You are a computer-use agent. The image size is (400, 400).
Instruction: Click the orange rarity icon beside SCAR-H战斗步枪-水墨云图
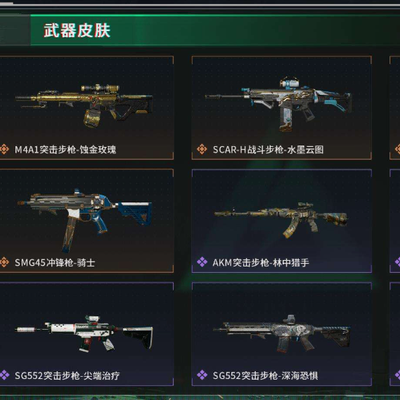[202, 149]
